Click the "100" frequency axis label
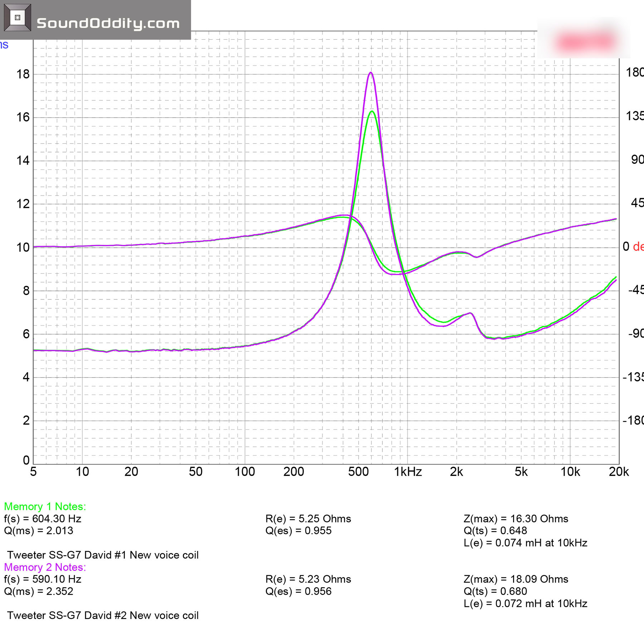This screenshot has height=644, width=644. point(245,472)
